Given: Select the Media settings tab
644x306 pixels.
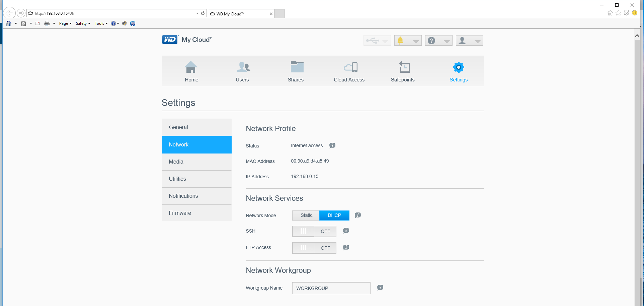Looking at the screenshot, I should pyautogui.click(x=197, y=162).
